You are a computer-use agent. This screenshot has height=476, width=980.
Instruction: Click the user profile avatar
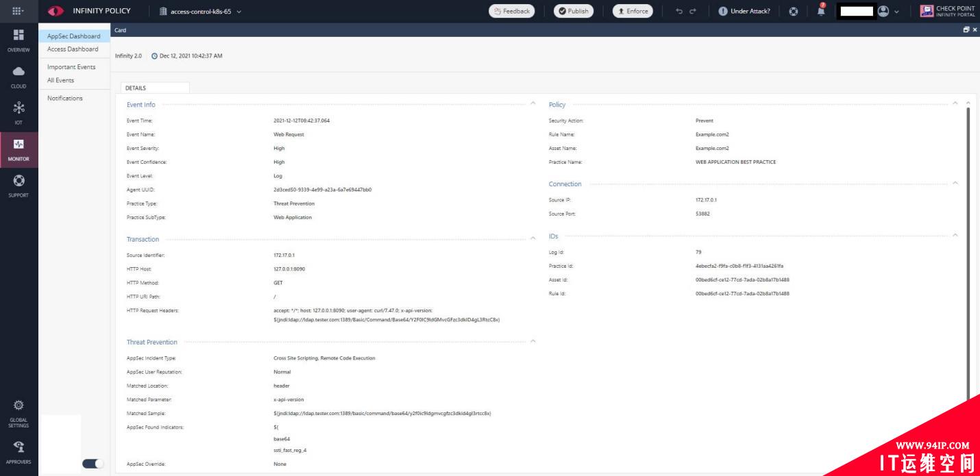(883, 11)
